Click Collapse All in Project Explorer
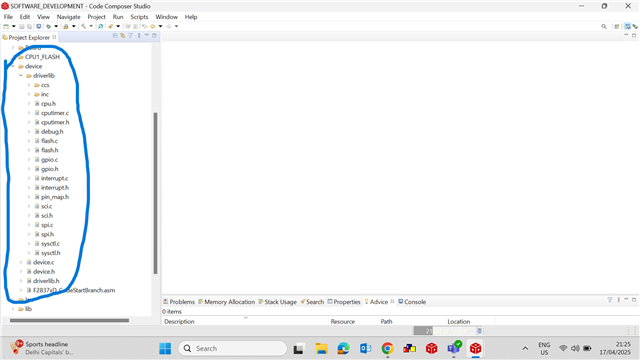The image size is (640, 360). (x=115, y=36)
